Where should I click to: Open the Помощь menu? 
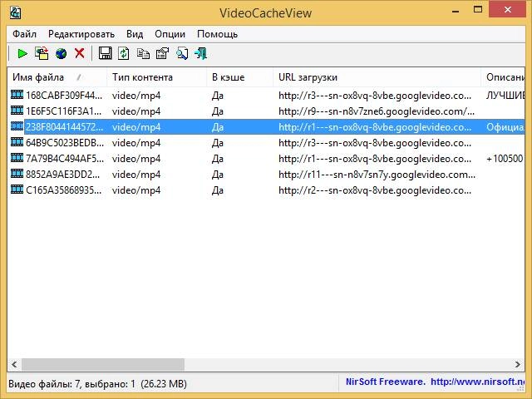click(x=217, y=34)
